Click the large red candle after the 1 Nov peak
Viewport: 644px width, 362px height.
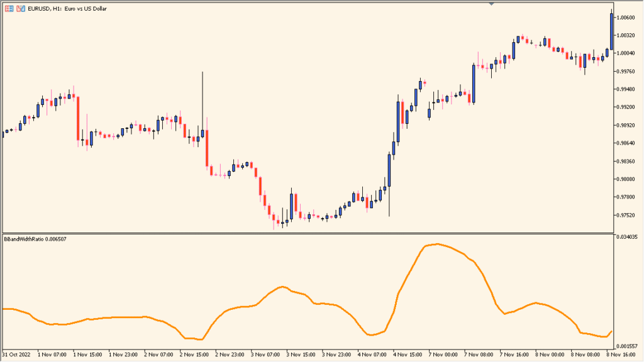tap(77, 119)
